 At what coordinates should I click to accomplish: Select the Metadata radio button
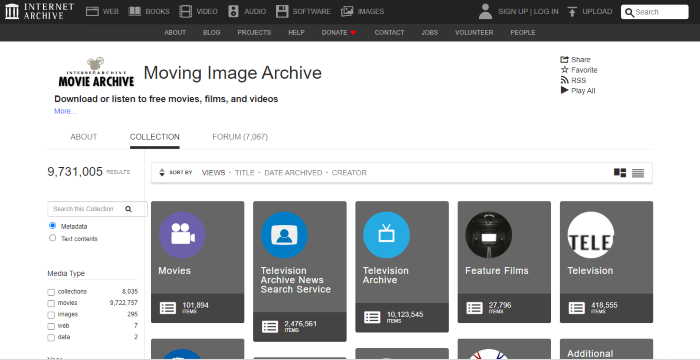tap(53, 226)
